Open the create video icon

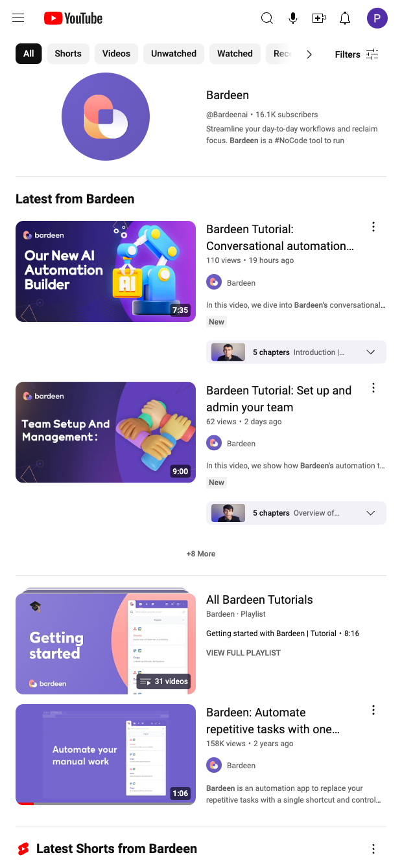(319, 18)
